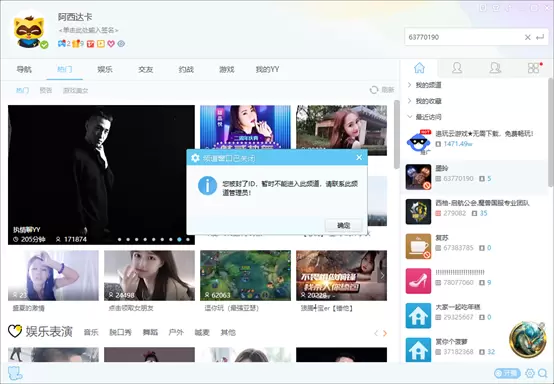Image resolution: width=554 pixels, height=384 pixels.
Task: Open the high-heel shoe channel 78077060
Action: [x=473, y=280]
